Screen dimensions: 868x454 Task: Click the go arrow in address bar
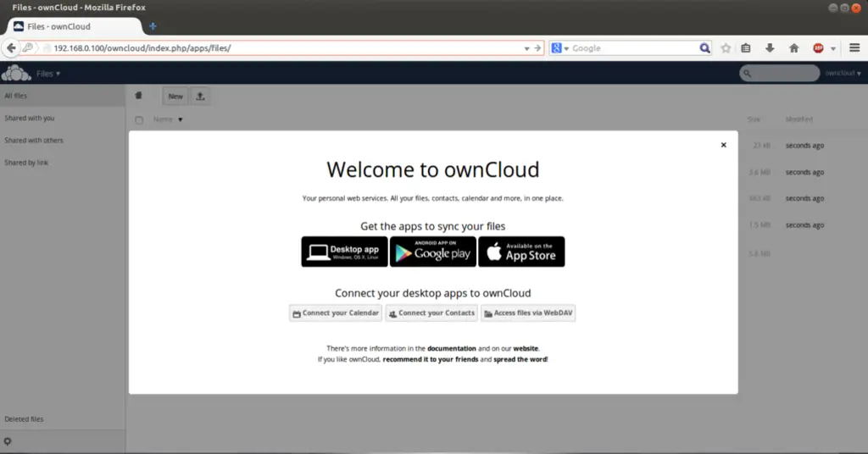(x=537, y=48)
